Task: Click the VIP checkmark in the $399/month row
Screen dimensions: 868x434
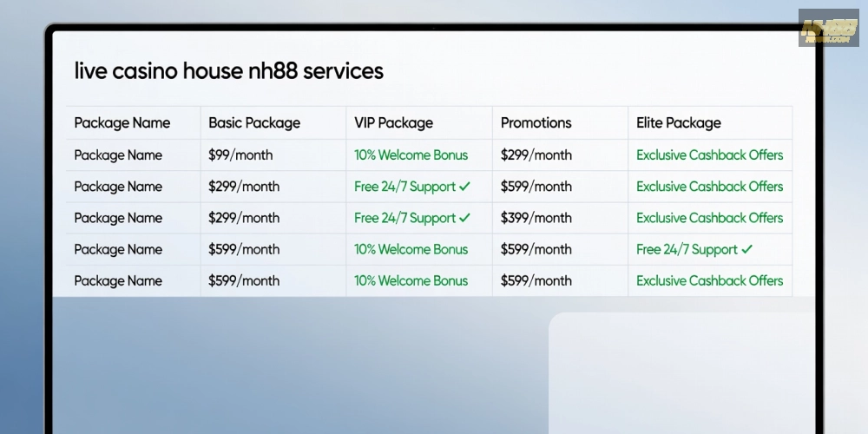Action: coord(464,218)
